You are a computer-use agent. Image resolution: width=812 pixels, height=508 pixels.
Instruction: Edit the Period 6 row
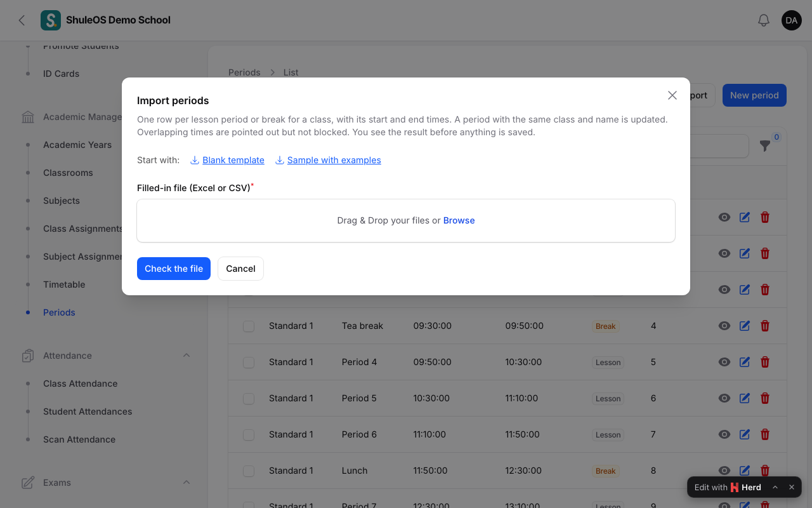tap(745, 434)
